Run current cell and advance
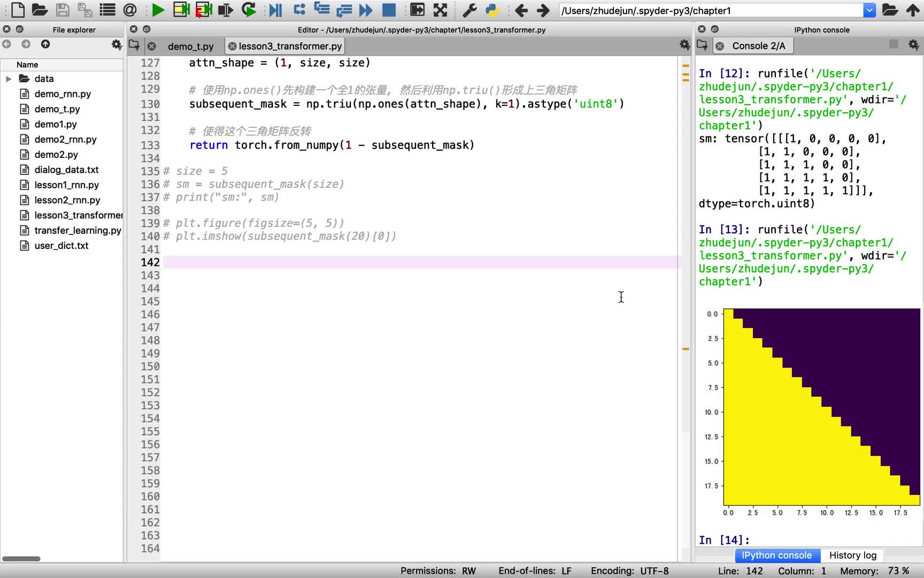This screenshot has width=924, height=578. [204, 10]
